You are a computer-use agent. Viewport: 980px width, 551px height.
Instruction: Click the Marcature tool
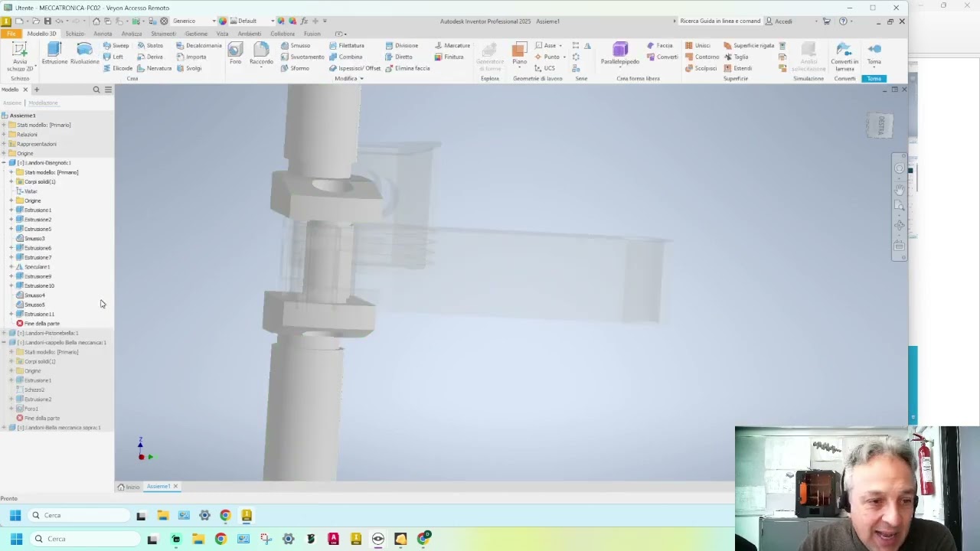[x=452, y=46]
